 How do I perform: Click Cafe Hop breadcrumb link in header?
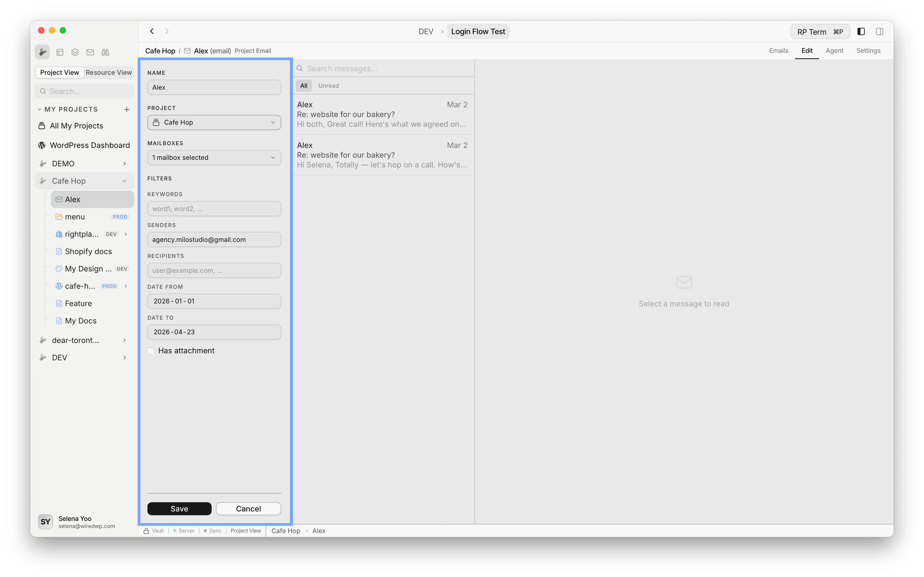click(160, 51)
